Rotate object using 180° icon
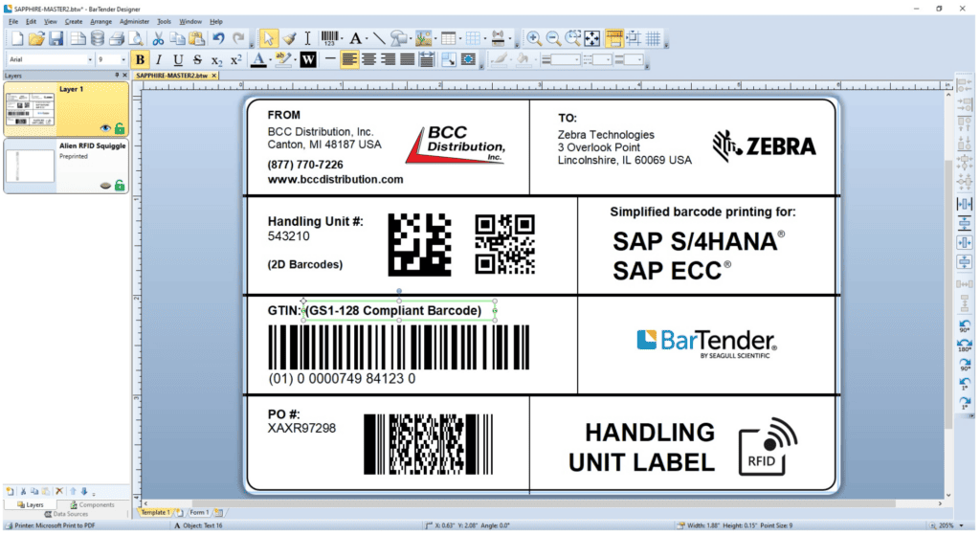980x535 pixels. pyautogui.click(x=964, y=346)
